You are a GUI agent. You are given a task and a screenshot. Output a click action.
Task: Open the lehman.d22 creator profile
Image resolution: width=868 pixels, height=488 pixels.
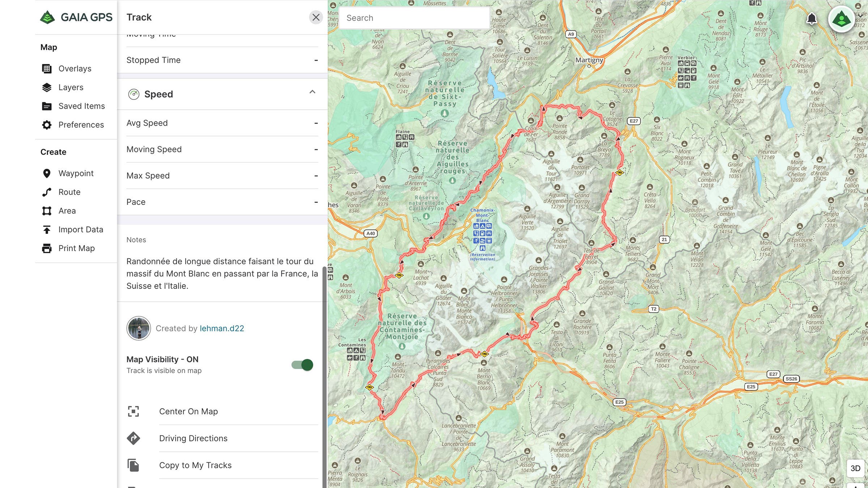(222, 328)
